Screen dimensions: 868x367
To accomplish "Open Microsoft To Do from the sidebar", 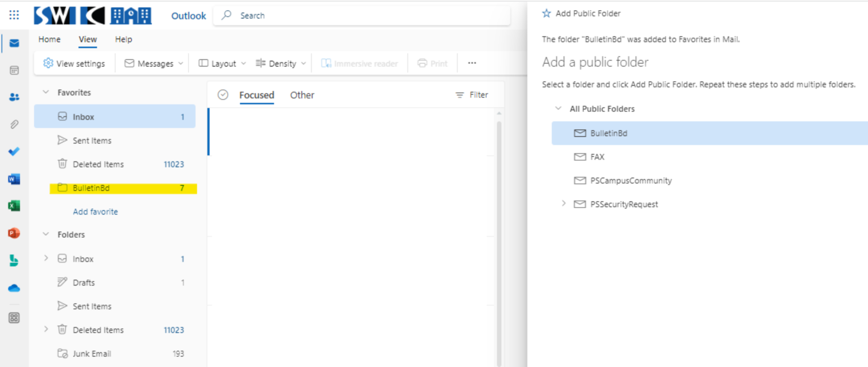I will (14, 151).
